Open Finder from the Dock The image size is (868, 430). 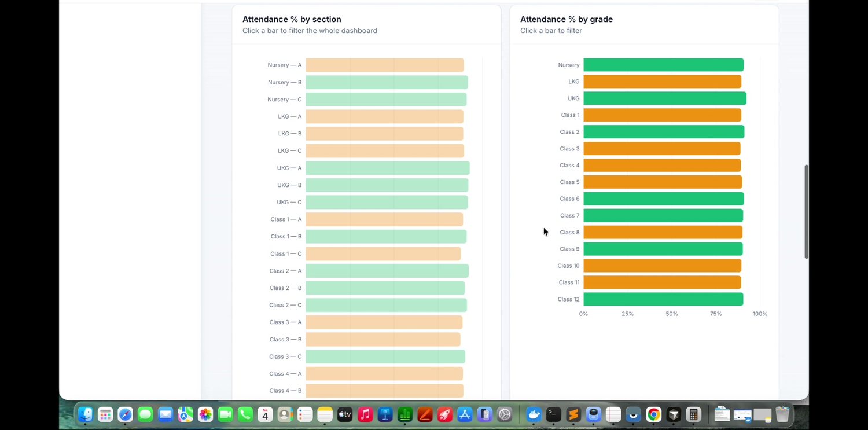[x=85, y=414]
